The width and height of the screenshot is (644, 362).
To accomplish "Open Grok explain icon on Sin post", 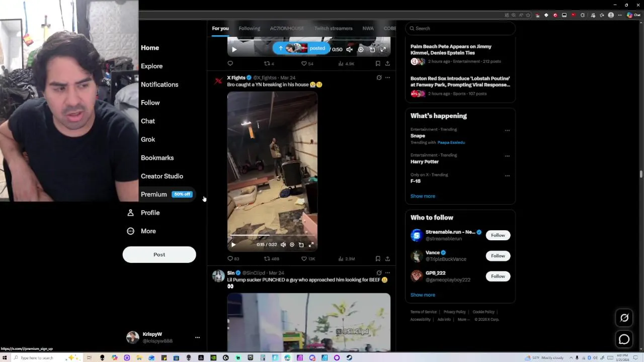I will coord(379,273).
